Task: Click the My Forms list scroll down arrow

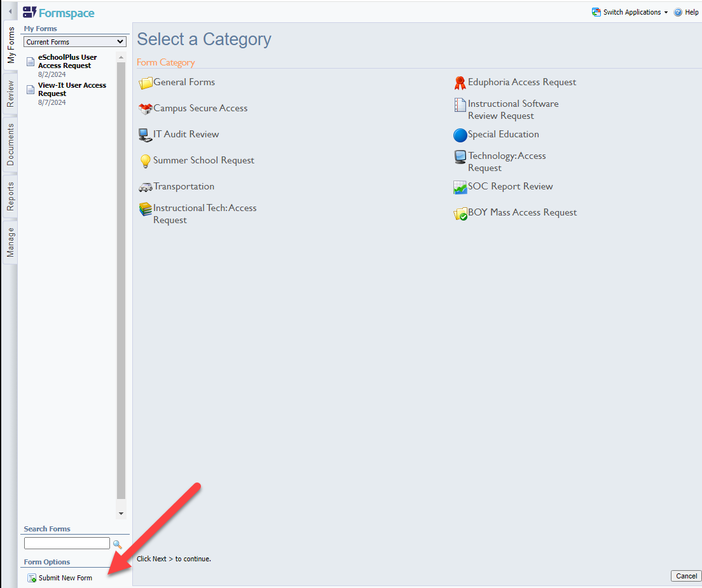Action: tap(121, 513)
